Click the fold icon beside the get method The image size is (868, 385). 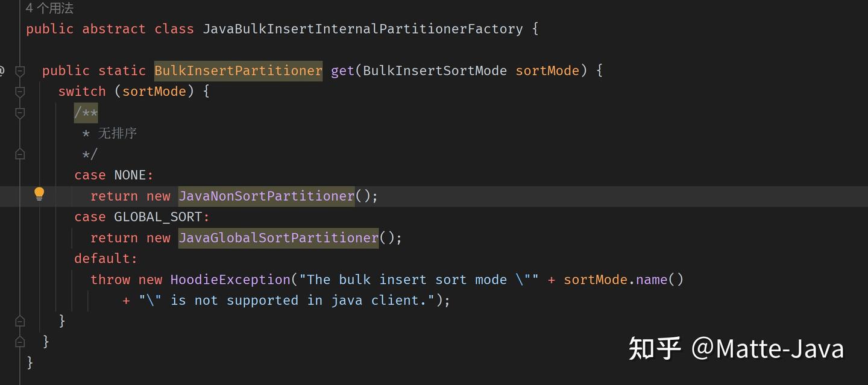20,70
